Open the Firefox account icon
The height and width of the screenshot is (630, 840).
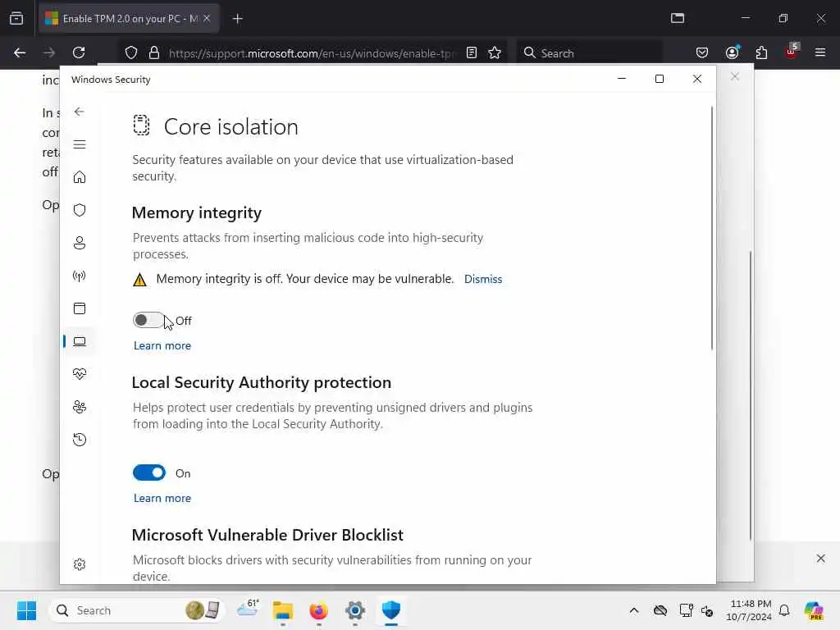pos(732,52)
